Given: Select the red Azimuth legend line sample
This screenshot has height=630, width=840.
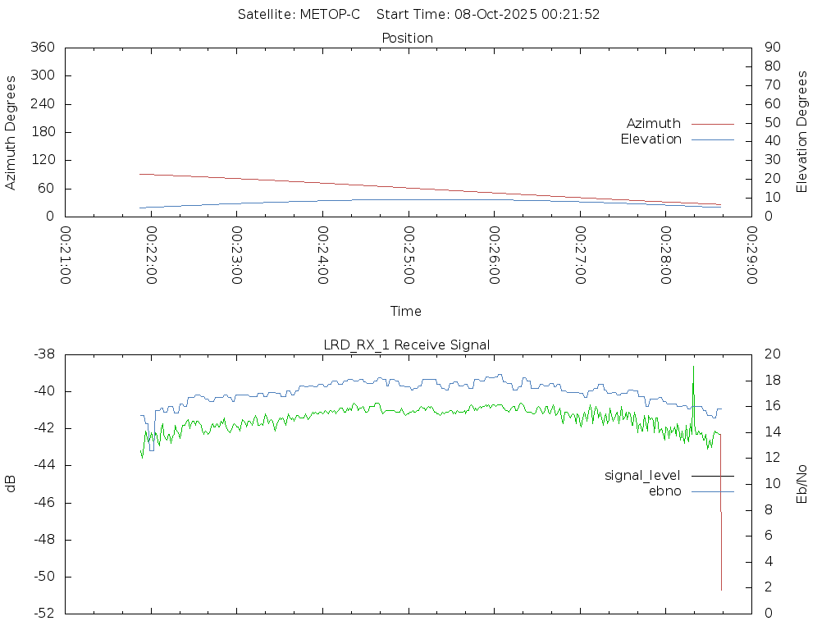Looking at the screenshot, I should point(712,124).
